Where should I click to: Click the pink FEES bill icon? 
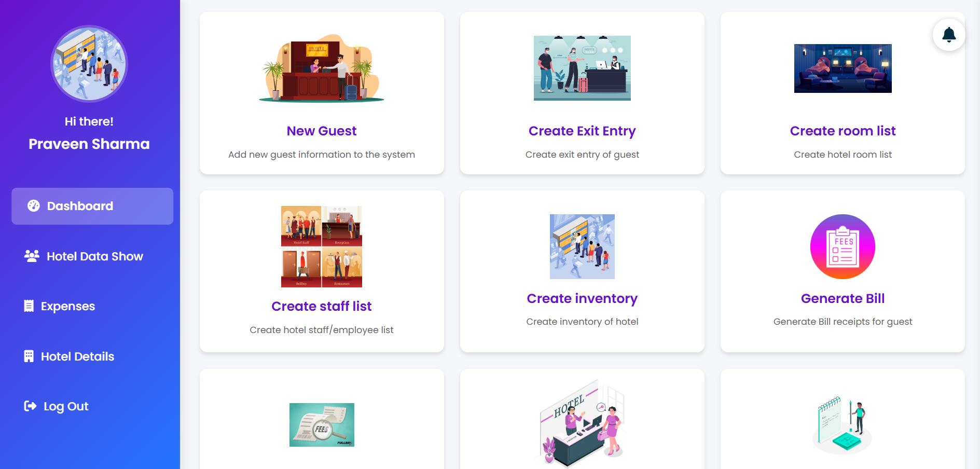[x=843, y=247]
